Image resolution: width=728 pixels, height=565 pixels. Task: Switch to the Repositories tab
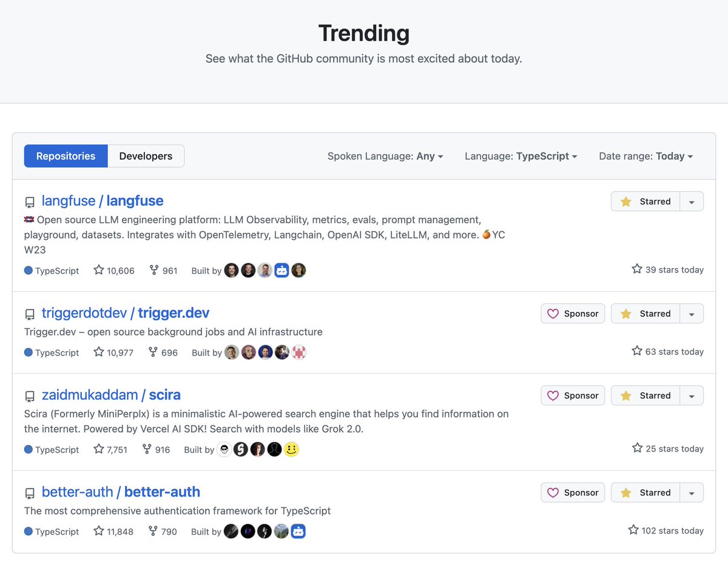click(x=66, y=156)
